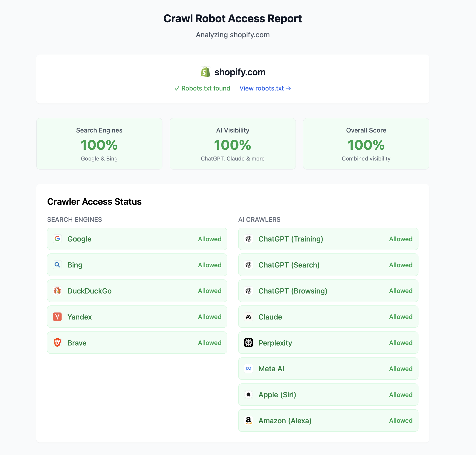Select the AI Visibility score card

click(x=233, y=144)
